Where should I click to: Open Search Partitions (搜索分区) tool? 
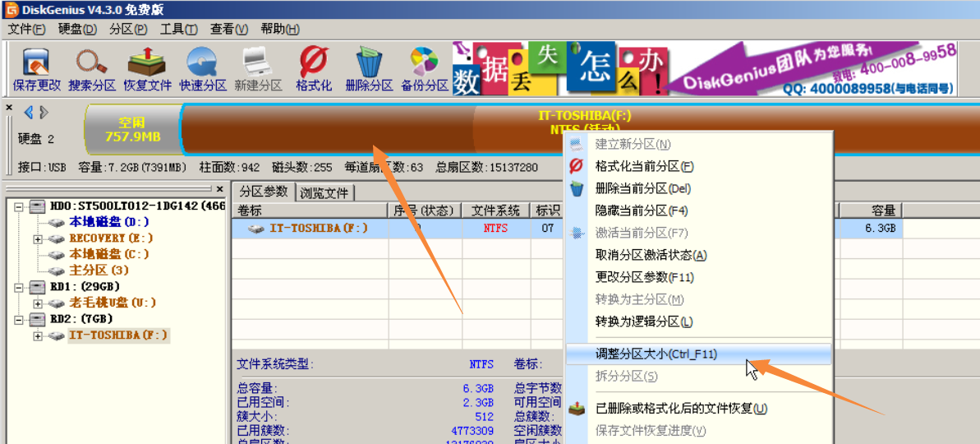click(92, 69)
